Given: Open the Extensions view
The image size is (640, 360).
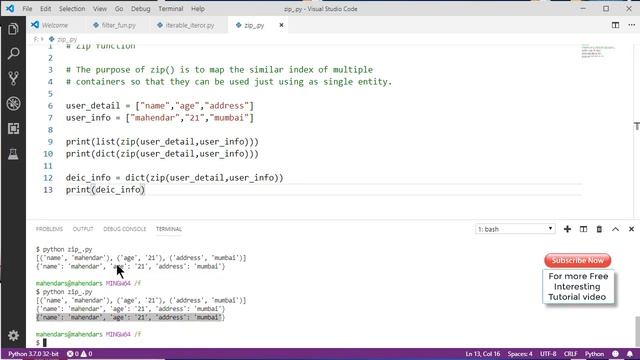Looking at the screenshot, I should coord(13,129).
